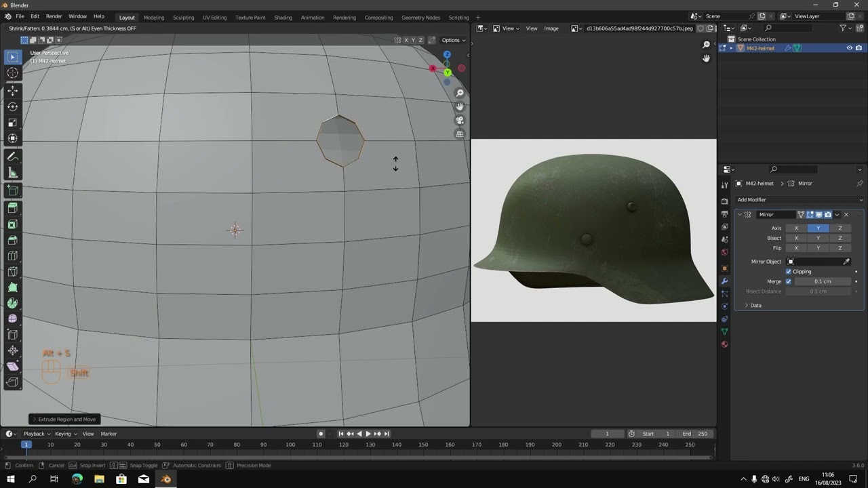
Task: Uncheck the Clipping checkbox
Action: click(x=789, y=271)
